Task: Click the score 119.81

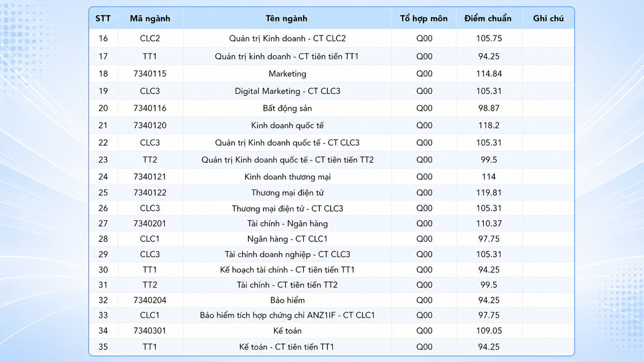Action: pyautogui.click(x=489, y=193)
